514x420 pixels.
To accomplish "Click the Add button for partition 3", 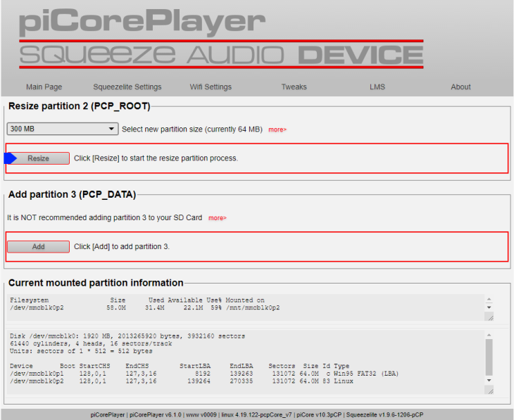I will pyautogui.click(x=38, y=247).
